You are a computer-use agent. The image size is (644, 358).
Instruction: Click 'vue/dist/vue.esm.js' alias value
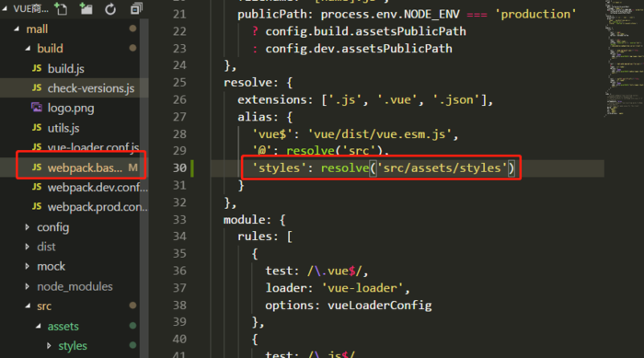click(x=379, y=134)
